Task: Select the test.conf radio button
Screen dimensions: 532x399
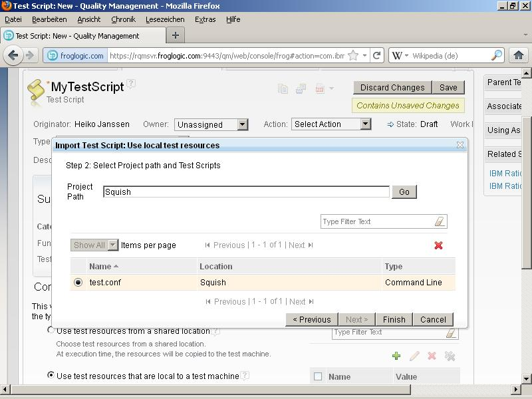Action: pos(78,283)
